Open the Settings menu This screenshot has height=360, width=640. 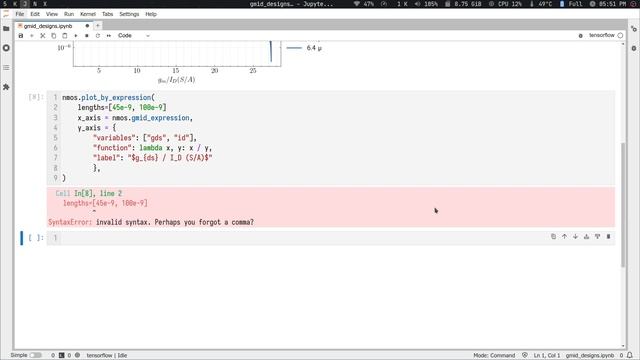coord(129,14)
